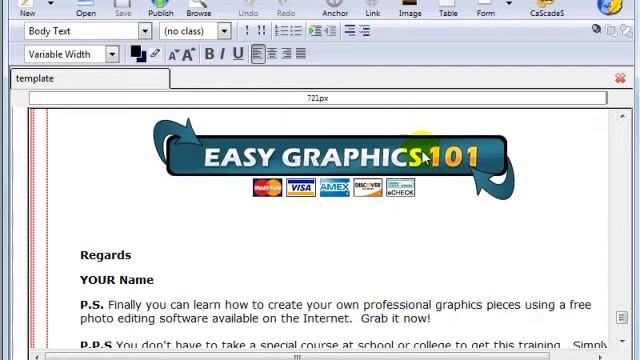640x360 pixels.
Task: Click the New page toolbar button
Action: tap(27, 8)
